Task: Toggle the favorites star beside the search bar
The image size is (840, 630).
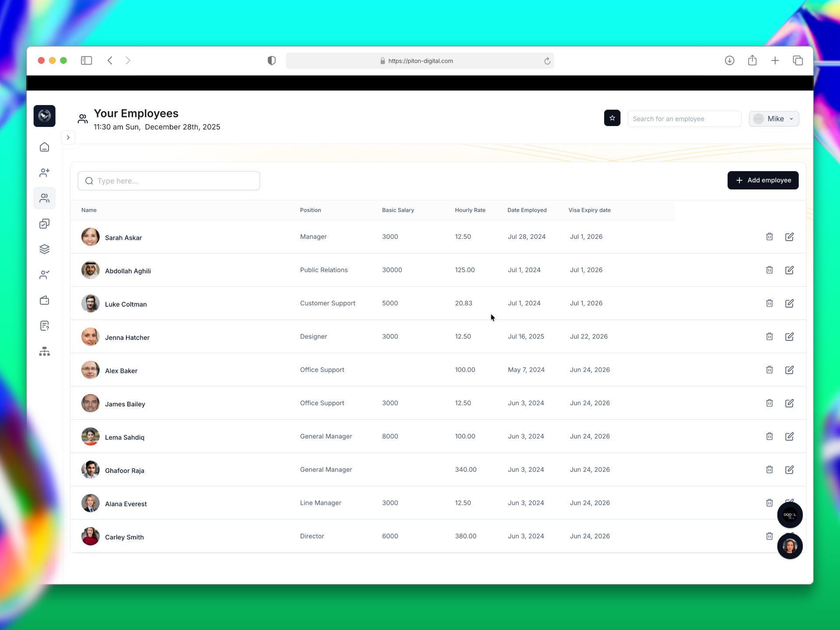Action: [x=612, y=118]
